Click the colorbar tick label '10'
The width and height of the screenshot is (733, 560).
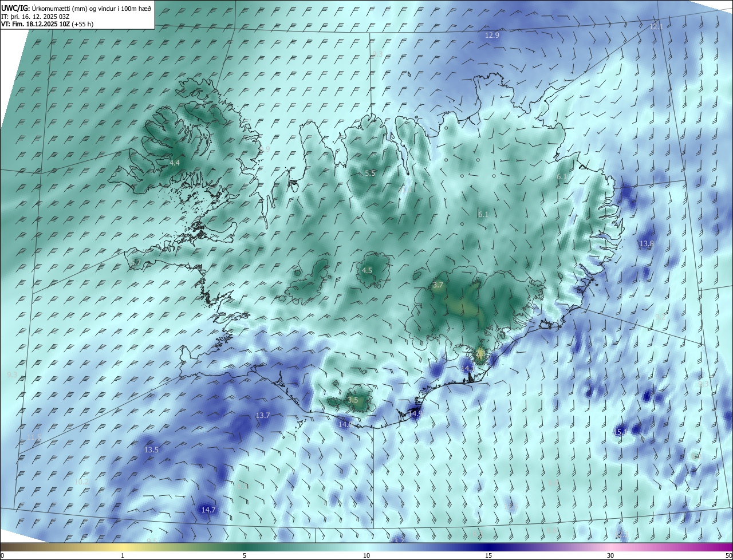click(x=366, y=555)
